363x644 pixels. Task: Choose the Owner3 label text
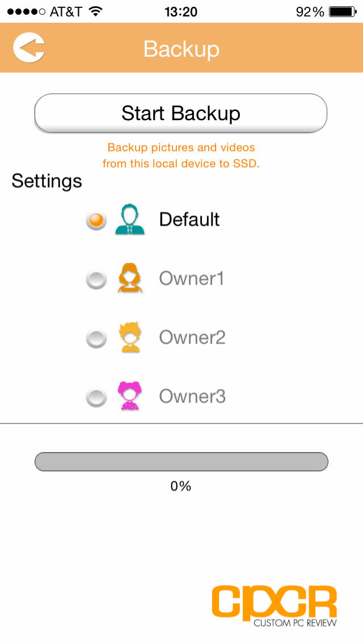192,396
